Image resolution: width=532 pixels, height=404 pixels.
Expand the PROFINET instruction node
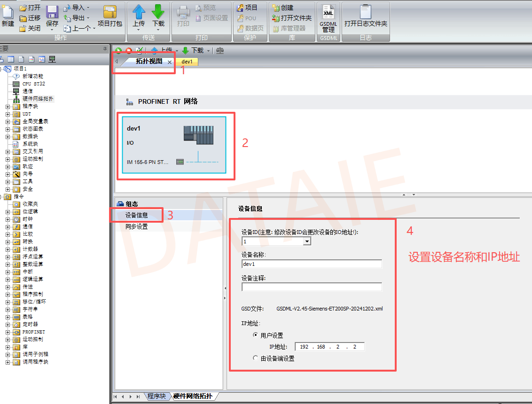pyautogui.click(x=8, y=332)
